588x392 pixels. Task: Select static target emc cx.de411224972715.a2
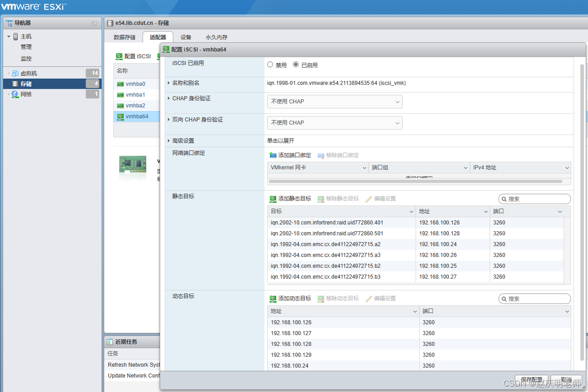(416, 244)
